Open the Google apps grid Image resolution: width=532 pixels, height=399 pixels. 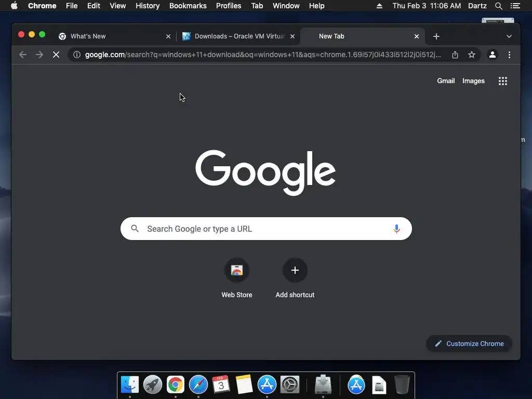[x=503, y=81]
